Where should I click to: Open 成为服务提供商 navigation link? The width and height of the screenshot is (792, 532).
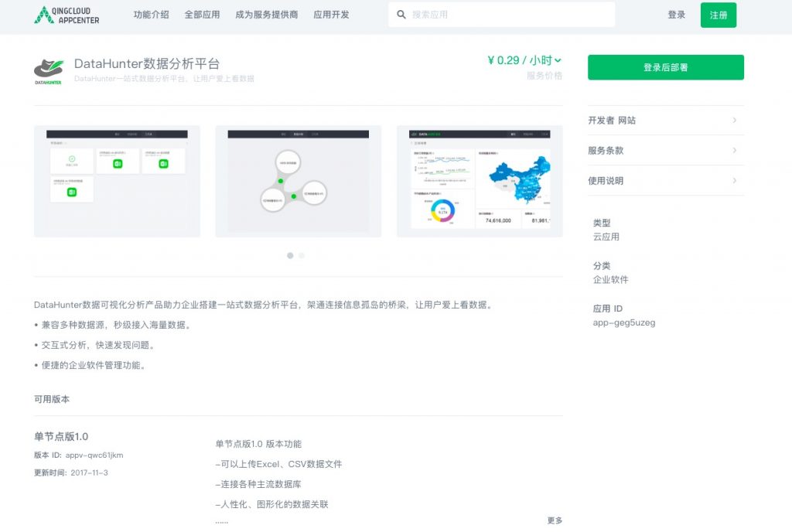point(266,15)
